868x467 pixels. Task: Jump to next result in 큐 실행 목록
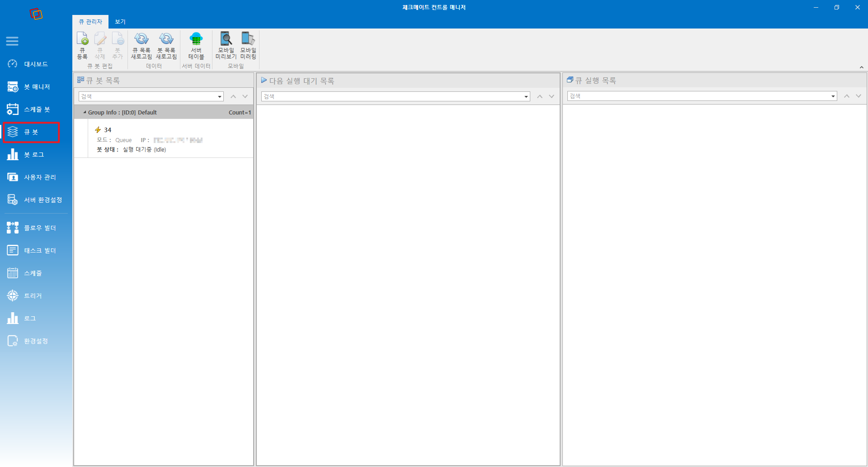859,96
